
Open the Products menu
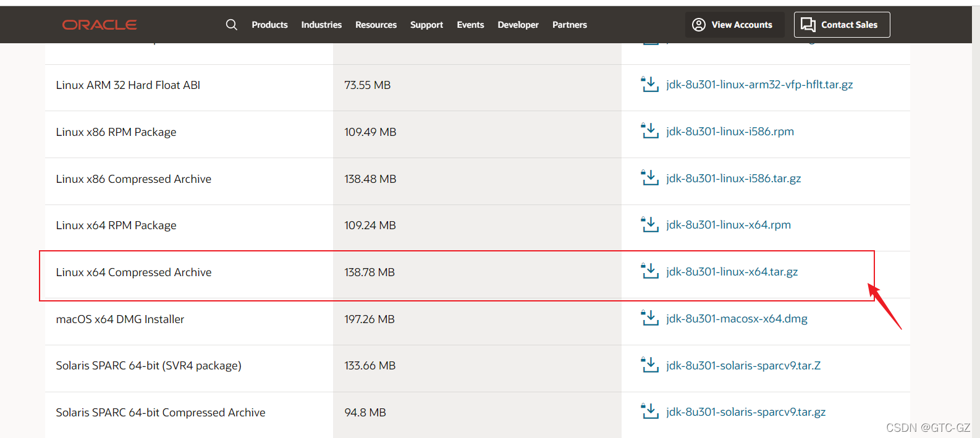[269, 25]
